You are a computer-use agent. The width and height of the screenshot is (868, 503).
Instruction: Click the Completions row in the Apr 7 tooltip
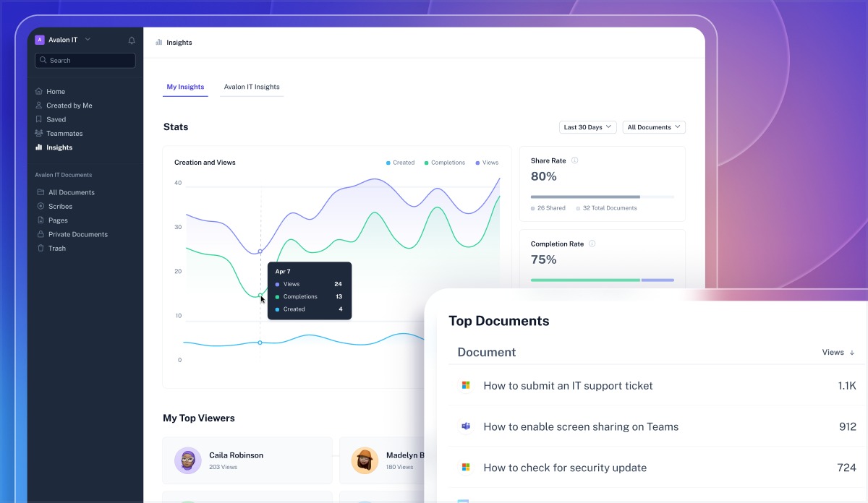point(309,296)
